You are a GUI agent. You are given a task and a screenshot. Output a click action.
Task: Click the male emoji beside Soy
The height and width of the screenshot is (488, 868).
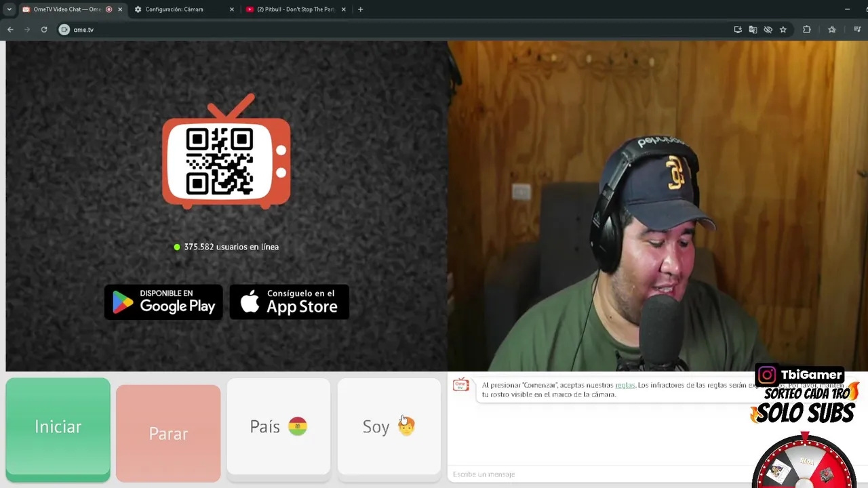(x=406, y=426)
